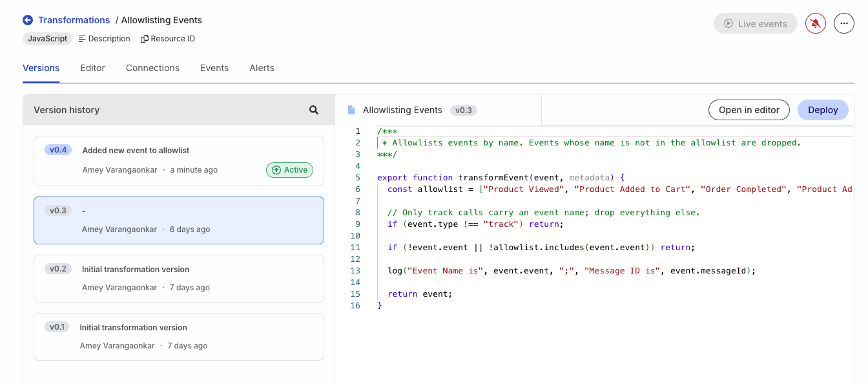This screenshot has height=384, width=868.
Task: Open the Description link
Action: [x=104, y=39]
